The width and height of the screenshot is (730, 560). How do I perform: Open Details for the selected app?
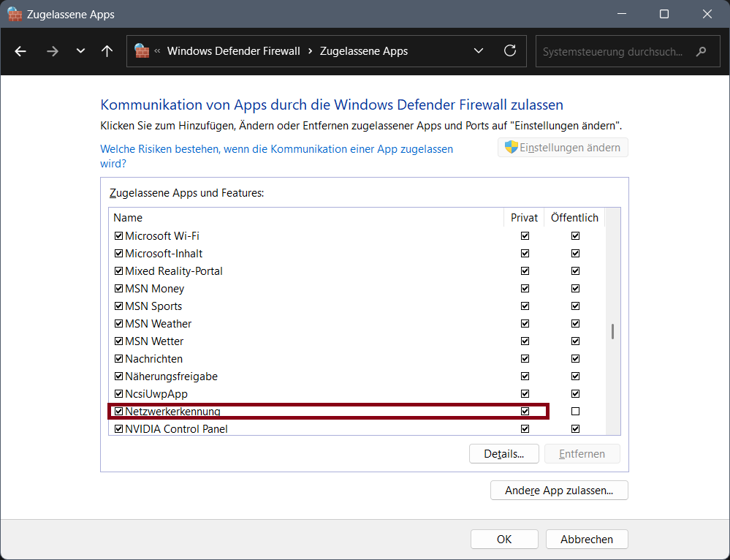tap(503, 454)
